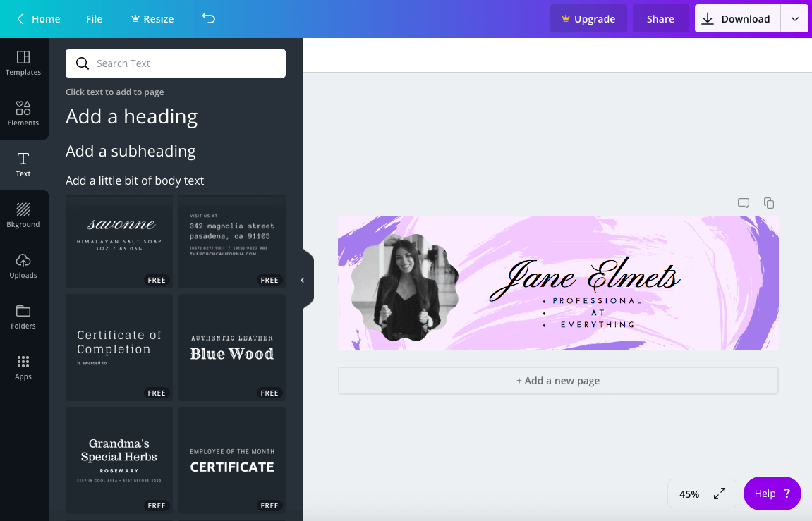Click the Search Text input field
This screenshot has height=521, width=812.
point(176,63)
